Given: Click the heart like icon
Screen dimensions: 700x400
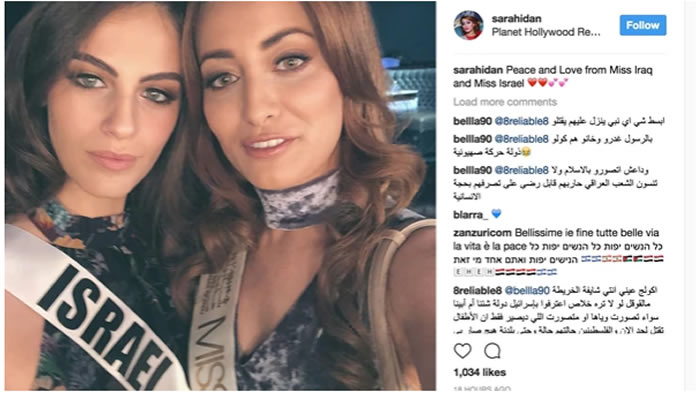Looking at the screenshot, I should click(462, 351).
